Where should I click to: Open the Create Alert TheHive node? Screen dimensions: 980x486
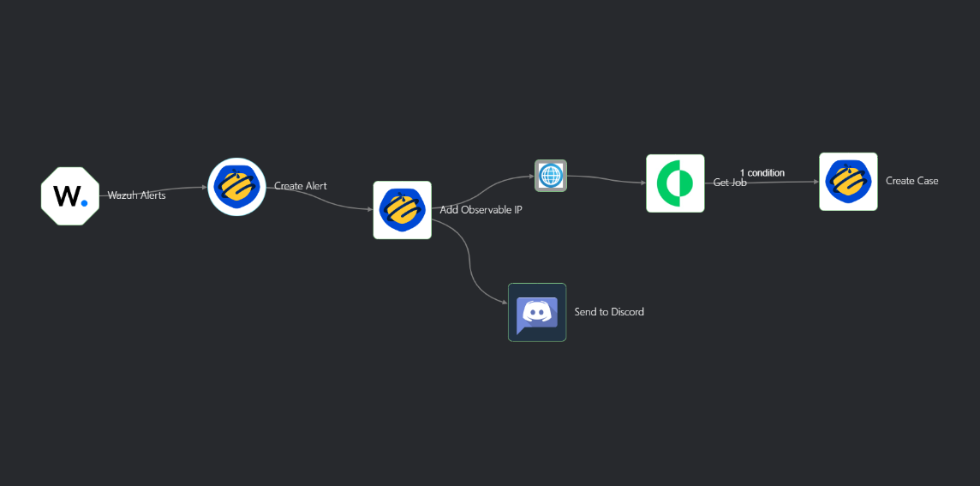[237, 187]
